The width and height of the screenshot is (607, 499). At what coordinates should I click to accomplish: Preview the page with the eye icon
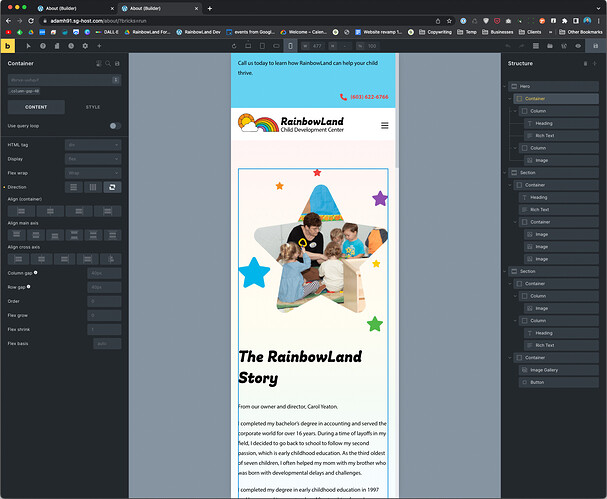coord(578,46)
